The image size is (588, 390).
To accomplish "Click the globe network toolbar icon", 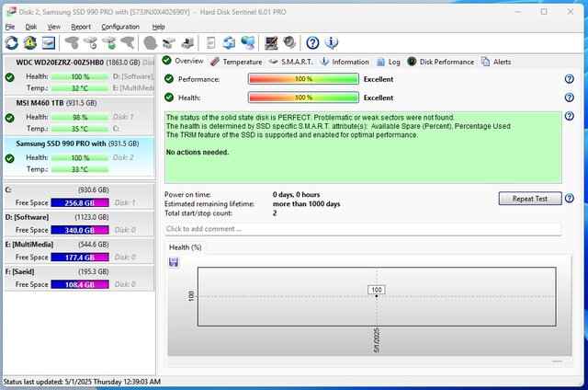I will pyautogui.click(x=247, y=43).
